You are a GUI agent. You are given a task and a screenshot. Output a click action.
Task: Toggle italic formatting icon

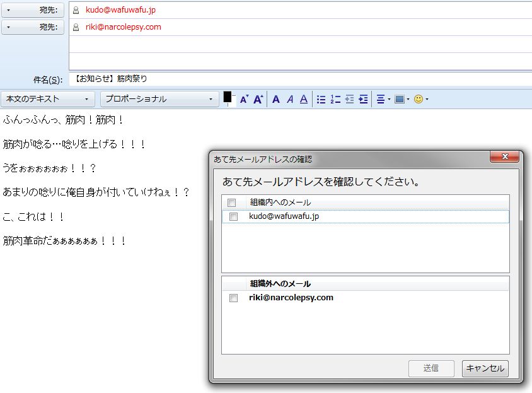coord(290,99)
